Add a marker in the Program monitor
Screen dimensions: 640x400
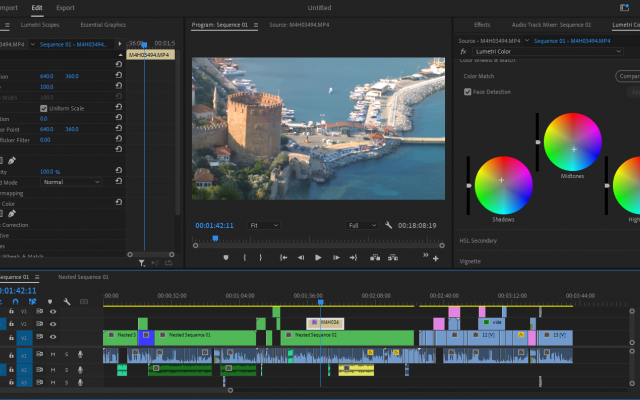click(x=226, y=258)
